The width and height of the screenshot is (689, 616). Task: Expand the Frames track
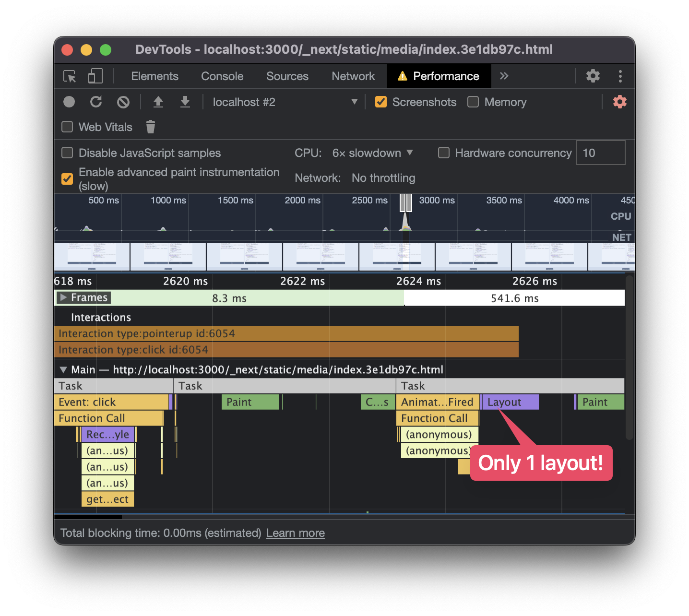click(x=63, y=297)
